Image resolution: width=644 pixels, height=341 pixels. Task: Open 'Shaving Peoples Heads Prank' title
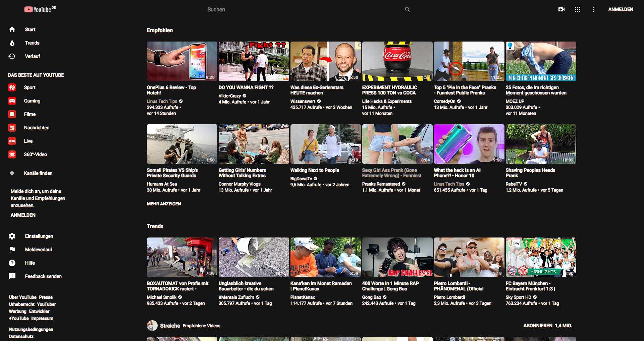click(x=530, y=173)
